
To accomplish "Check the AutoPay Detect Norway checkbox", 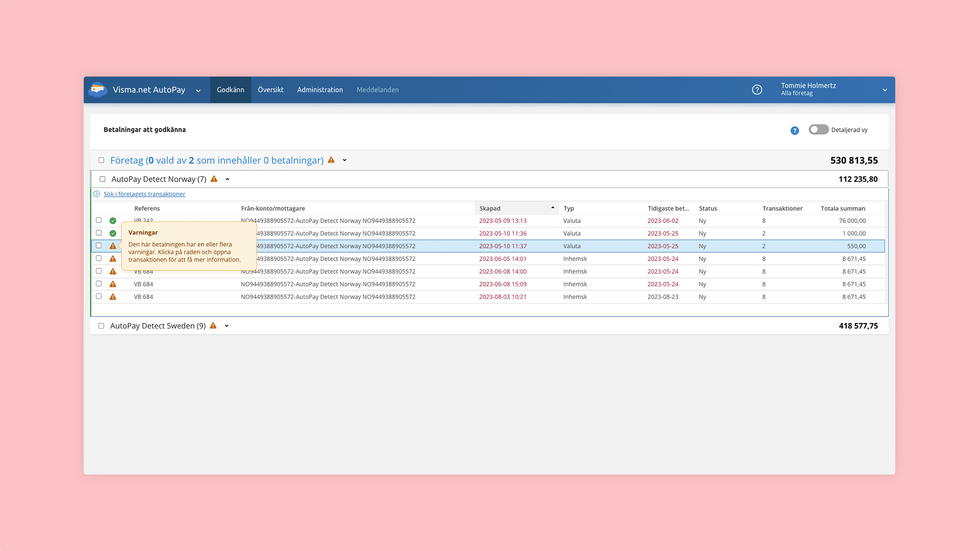I will click(103, 179).
